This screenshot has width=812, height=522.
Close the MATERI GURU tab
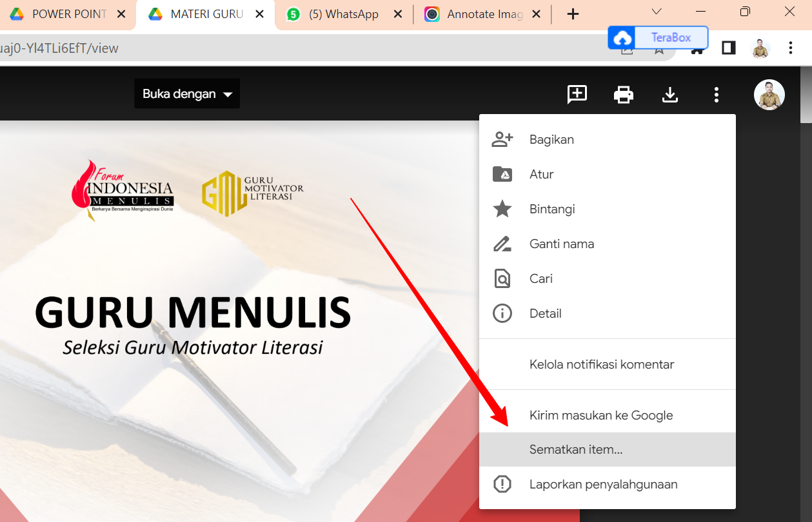click(x=259, y=14)
